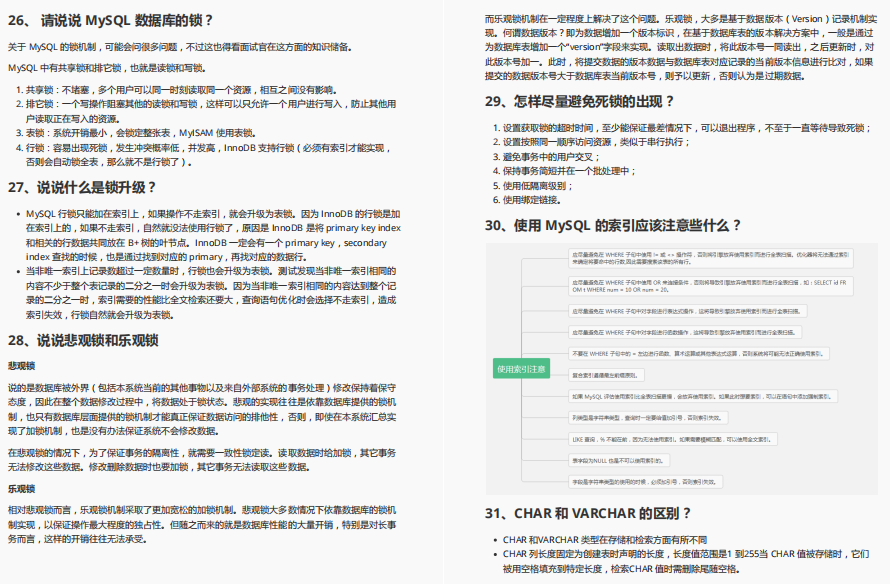Click mind map node 'WHERE 子句中对字段进行表达式操作'
The image size is (890, 584).
click(688, 311)
